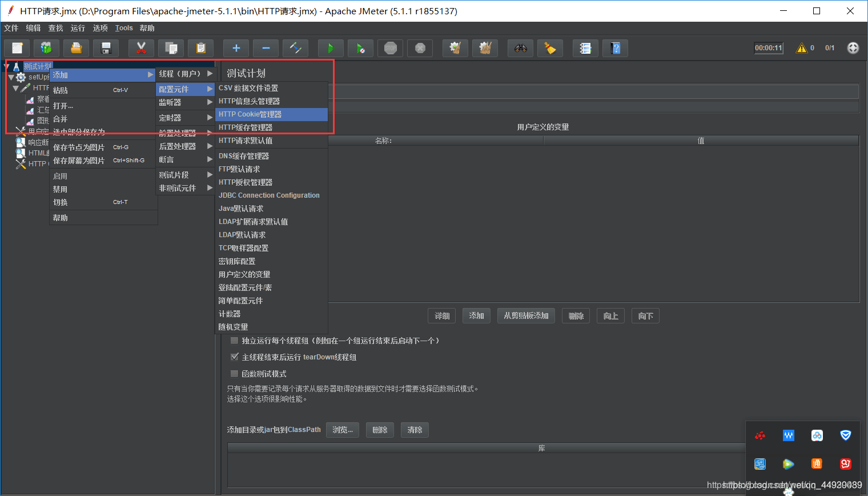The height and width of the screenshot is (496, 868).
Task: Enable the 独立运行每个线程组 checkbox
Action: 234,340
